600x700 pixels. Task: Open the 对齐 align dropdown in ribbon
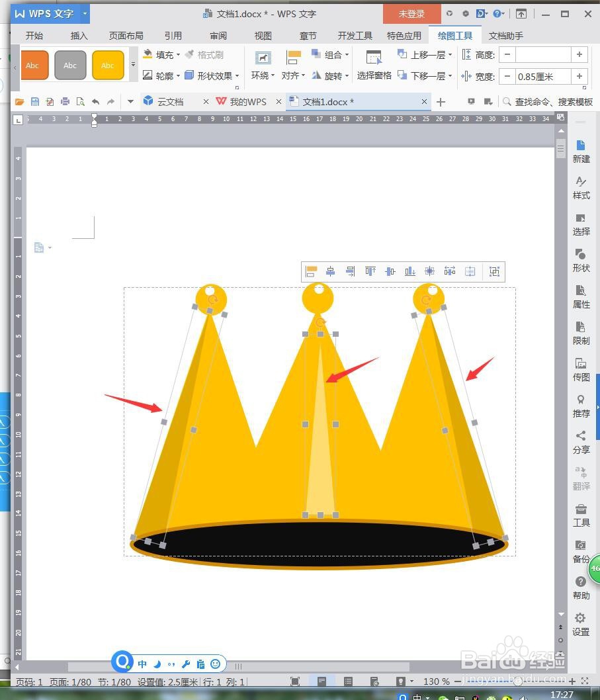pyautogui.click(x=293, y=66)
